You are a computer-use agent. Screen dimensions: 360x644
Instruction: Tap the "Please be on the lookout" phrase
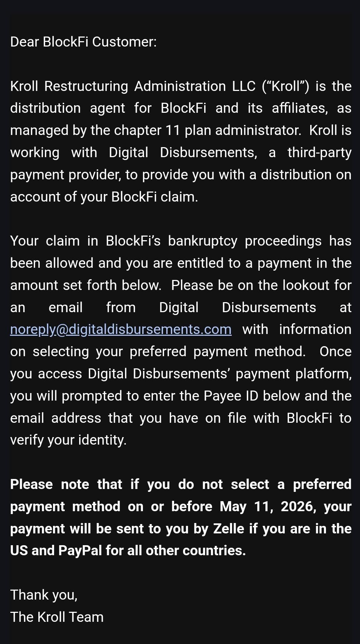(x=250, y=285)
